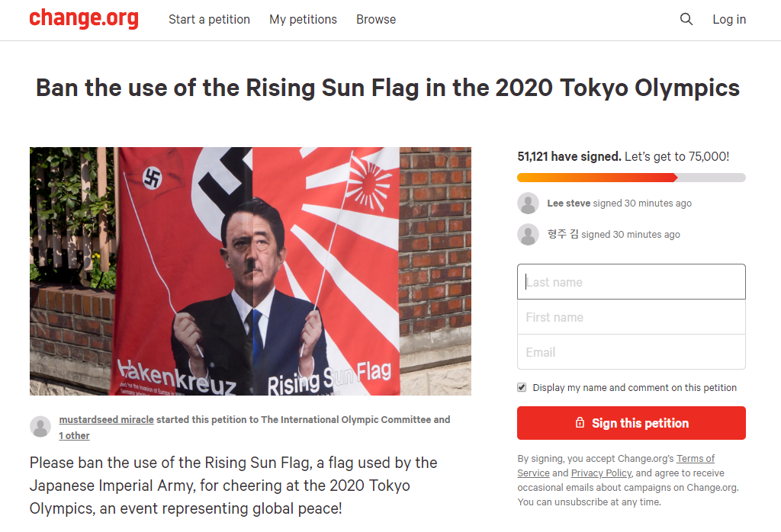Click into the Last name field

[632, 281]
